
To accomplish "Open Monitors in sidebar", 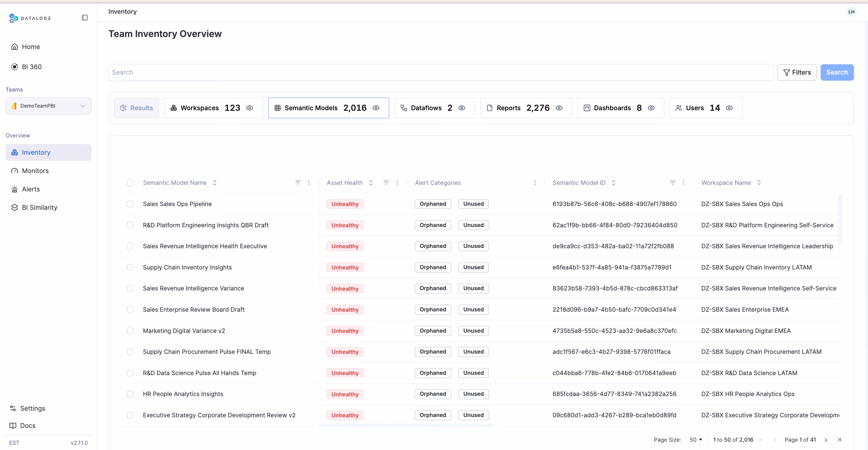I will coord(49,171).
